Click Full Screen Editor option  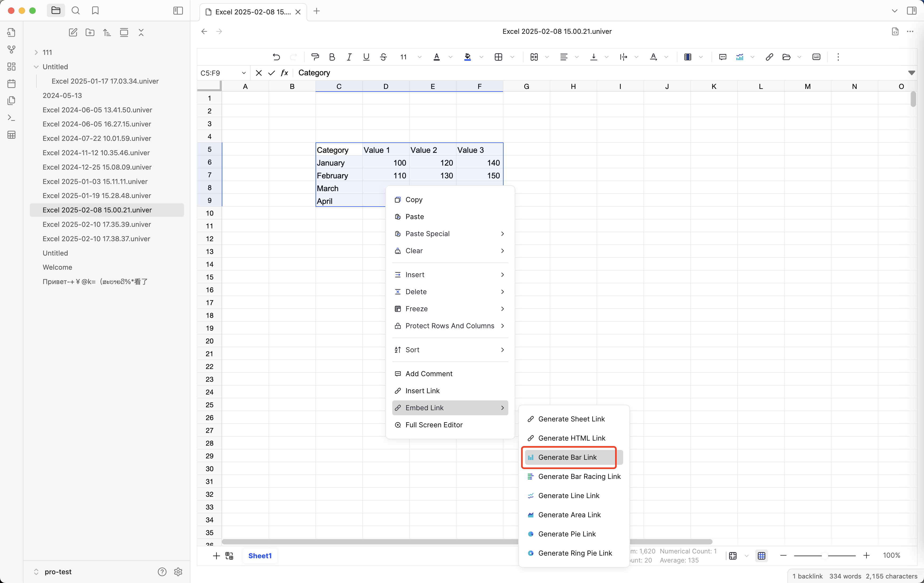(x=434, y=425)
